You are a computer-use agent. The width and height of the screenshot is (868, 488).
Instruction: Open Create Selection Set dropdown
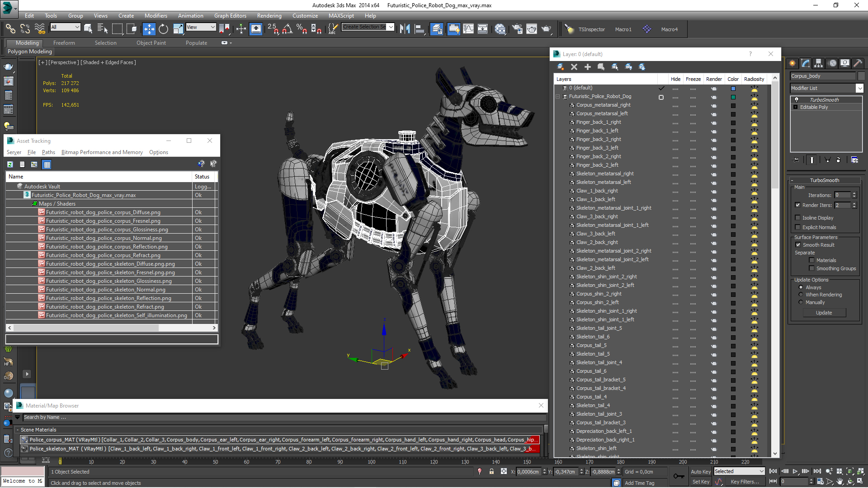pos(368,27)
